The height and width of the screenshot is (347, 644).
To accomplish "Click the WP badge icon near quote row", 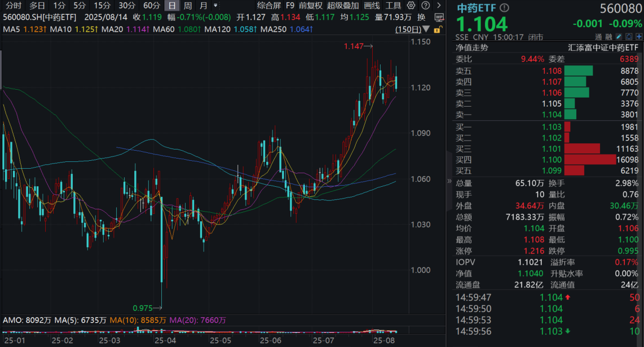I will [439, 17].
